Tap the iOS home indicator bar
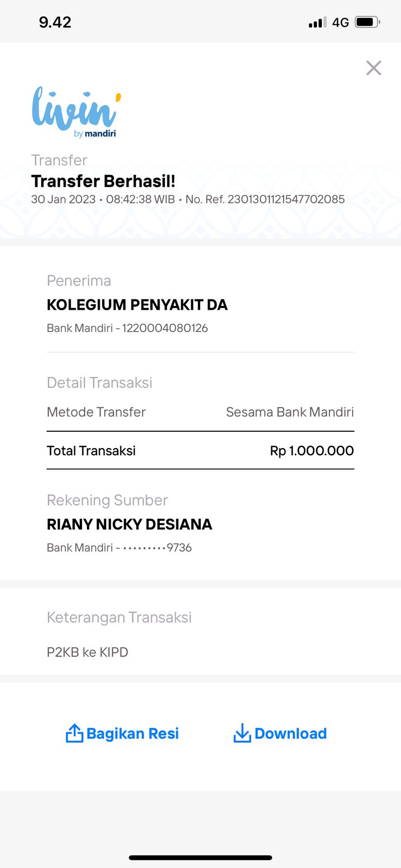 (200, 858)
